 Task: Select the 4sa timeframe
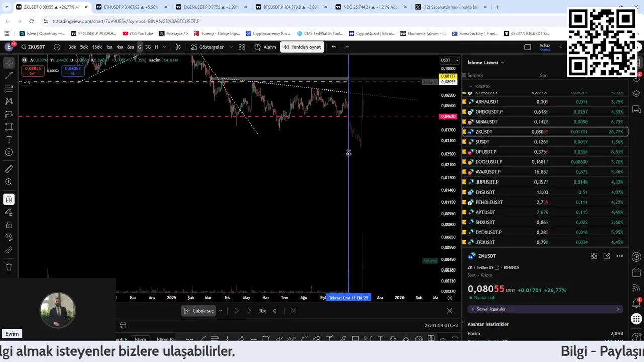120,47
